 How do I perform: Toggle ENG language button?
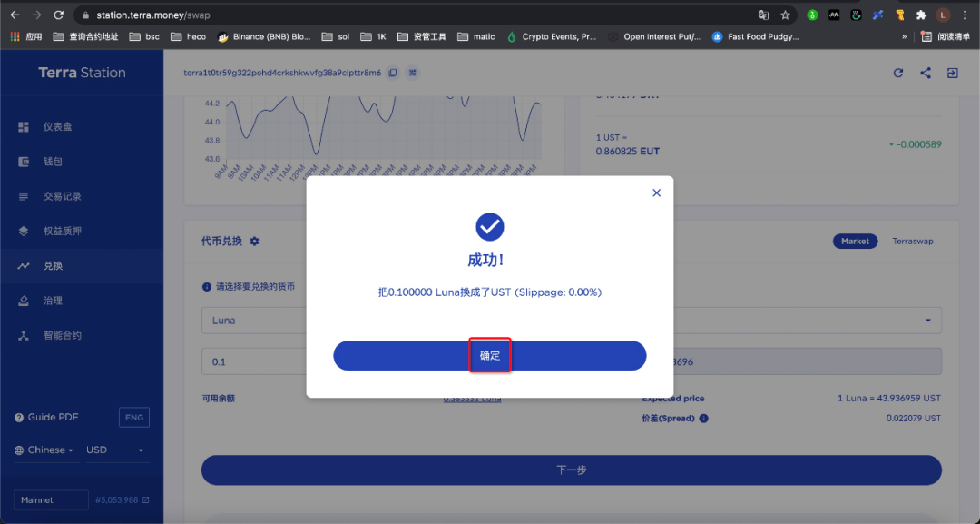133,417
